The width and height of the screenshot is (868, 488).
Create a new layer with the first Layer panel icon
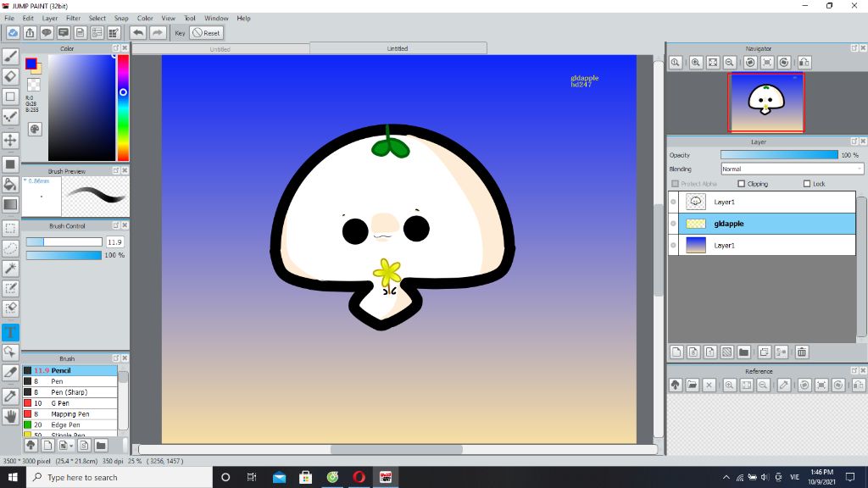[x=676, y=352]
